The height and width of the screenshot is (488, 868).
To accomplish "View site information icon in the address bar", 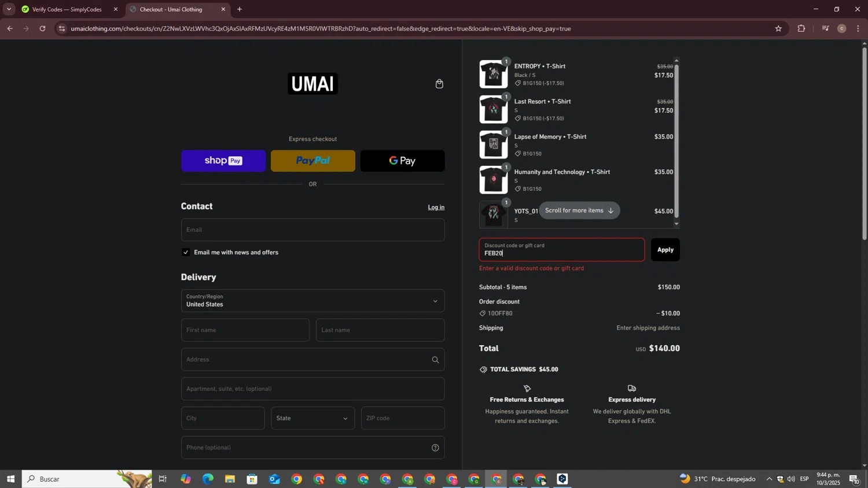I will [62, 28].
